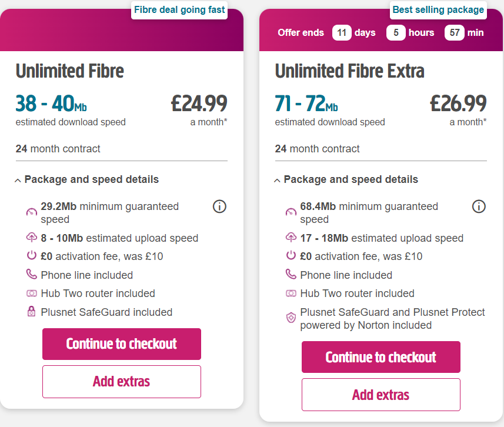504x427 pixels.
Task: Add extras to the Unlimited Fibre package
Action: click(121, 382)
